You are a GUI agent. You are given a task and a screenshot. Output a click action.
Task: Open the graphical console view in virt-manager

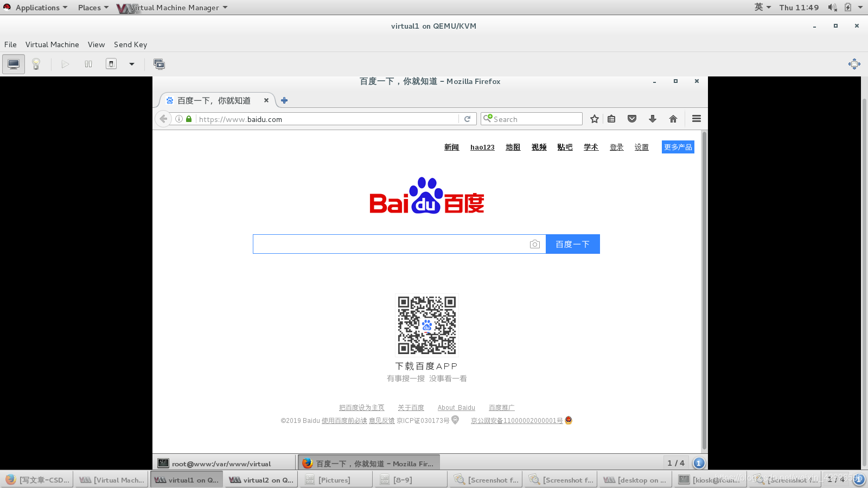coord(13,63)
